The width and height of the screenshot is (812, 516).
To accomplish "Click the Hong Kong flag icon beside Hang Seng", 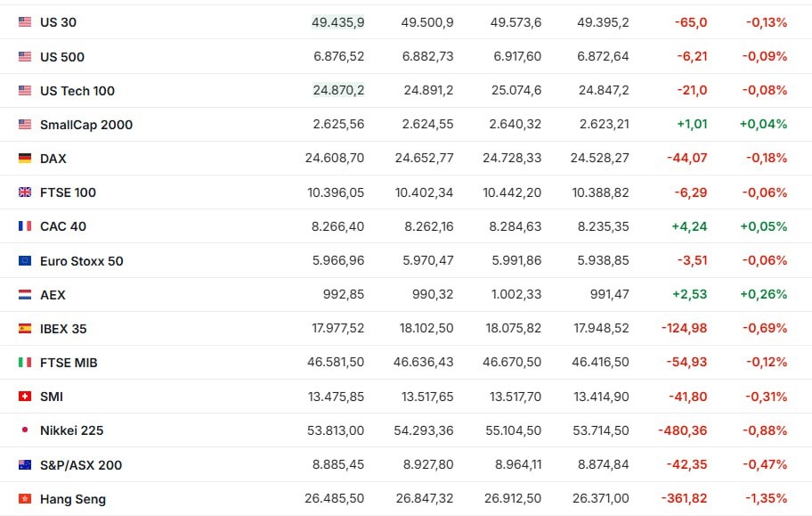I will coord(25,499).
